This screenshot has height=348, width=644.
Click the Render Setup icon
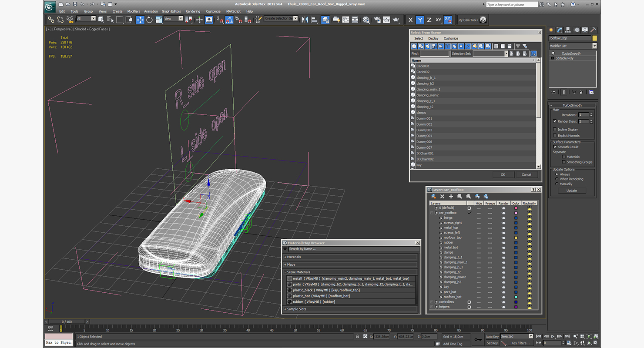pyautogui.click(x=376, y=20)
